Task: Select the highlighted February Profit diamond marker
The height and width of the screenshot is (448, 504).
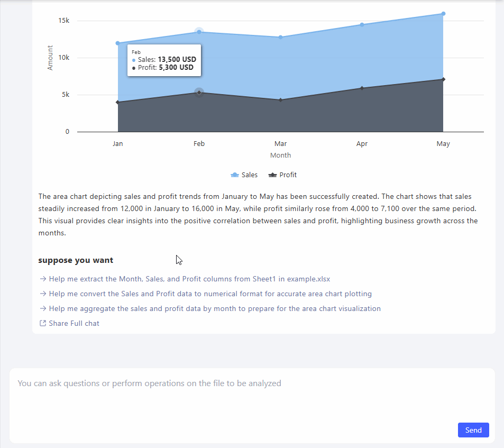Action: click(199, 93)
